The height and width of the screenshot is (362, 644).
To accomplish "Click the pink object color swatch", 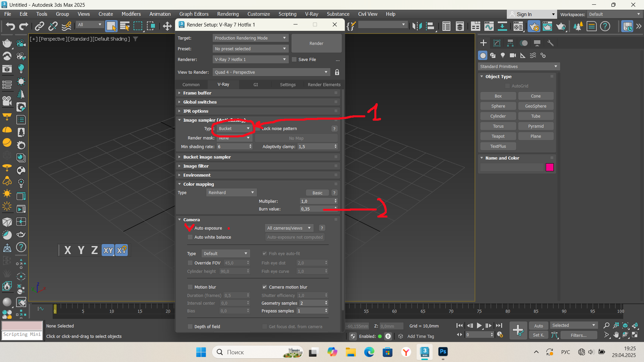I will (x=549, y=168).
